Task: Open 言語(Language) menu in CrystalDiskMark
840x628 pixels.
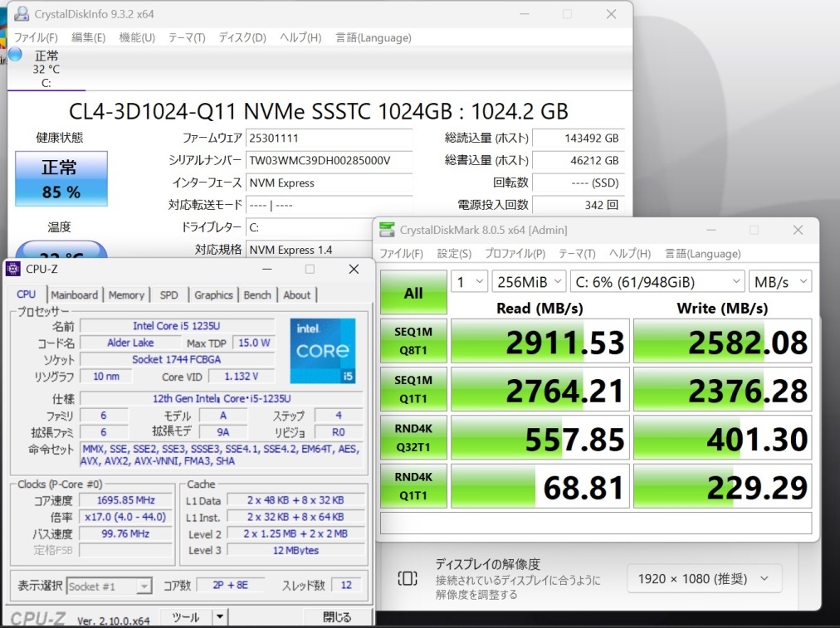Action: click(703, 253)
